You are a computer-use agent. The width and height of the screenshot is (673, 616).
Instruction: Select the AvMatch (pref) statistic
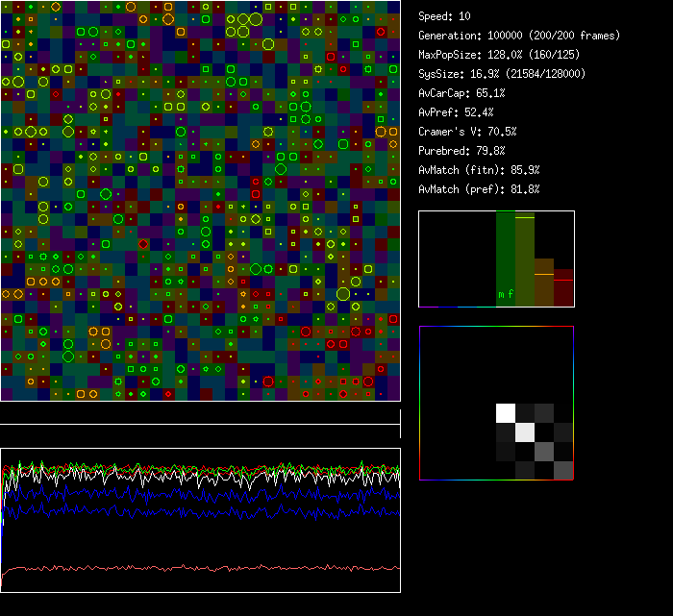pos(479,189)
